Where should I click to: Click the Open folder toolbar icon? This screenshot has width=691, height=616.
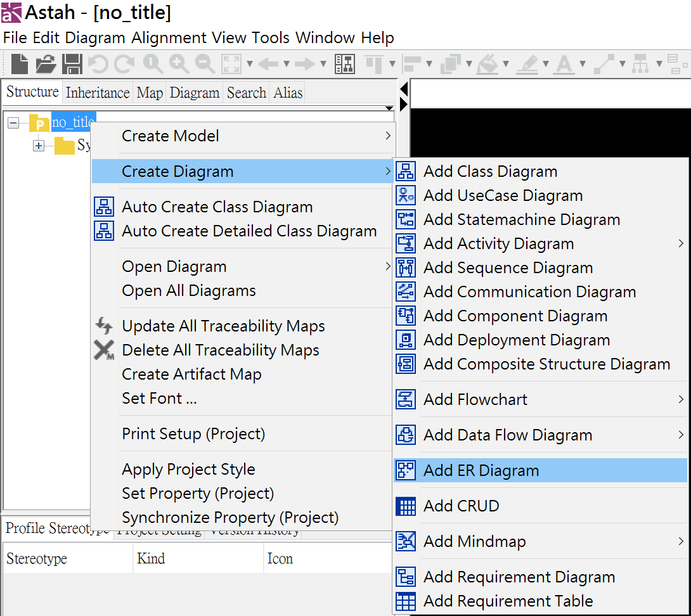(x=46, y=64)
